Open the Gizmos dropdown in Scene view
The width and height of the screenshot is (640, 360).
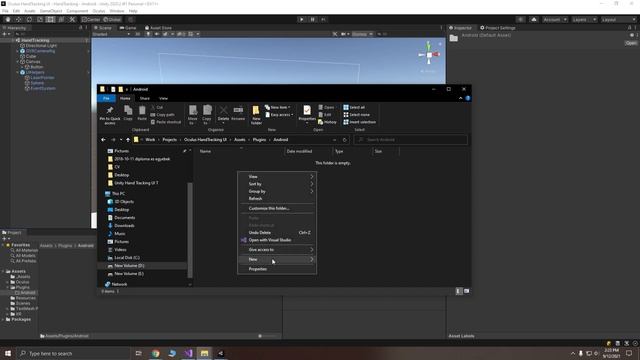(x=362, y=34)
